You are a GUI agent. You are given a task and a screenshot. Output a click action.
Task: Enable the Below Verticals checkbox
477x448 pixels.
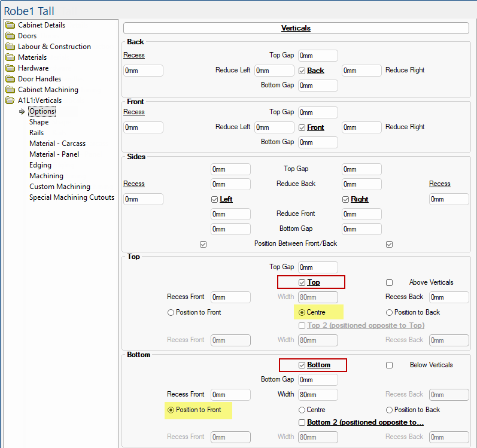(x=390, y=365)
